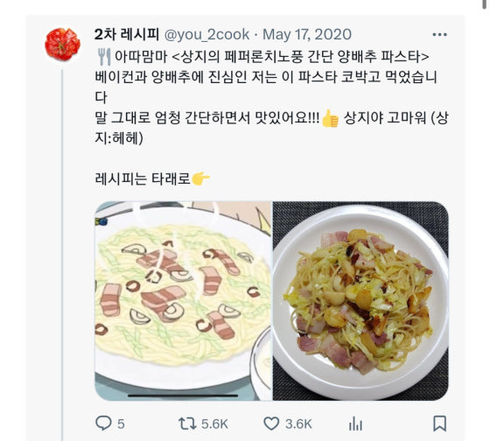Like the tweet with heart icon

coord(271,424)
